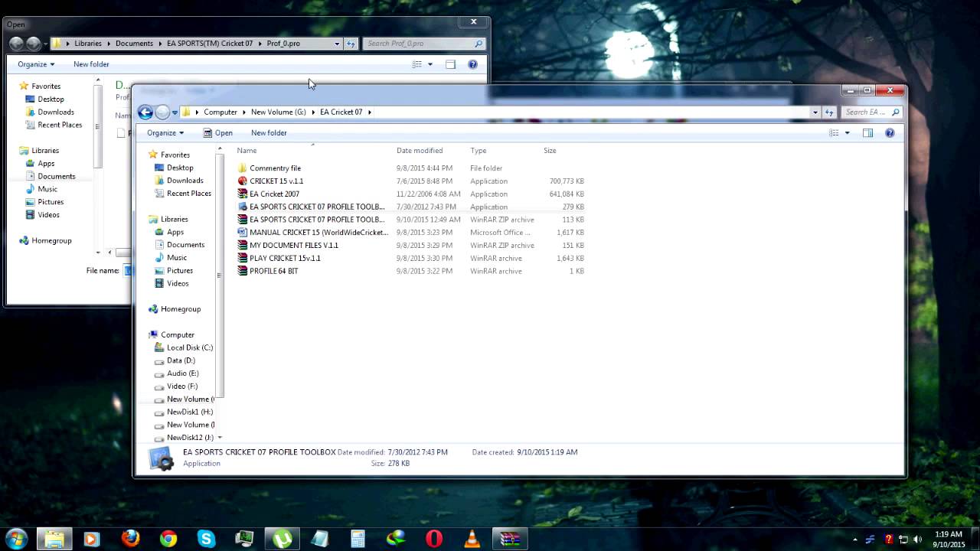
Task: Open VLC media player from the taskbar
Action: pyautogui.click(x=472, y=539)
